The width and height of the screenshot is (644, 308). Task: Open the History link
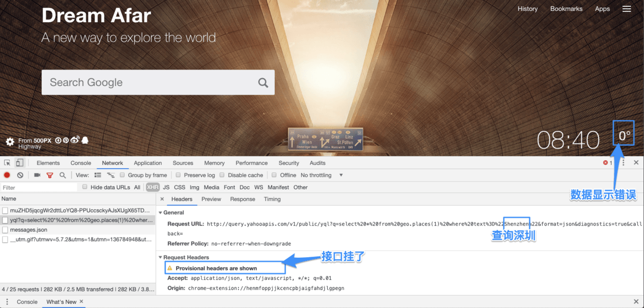[x=528, y=9]
